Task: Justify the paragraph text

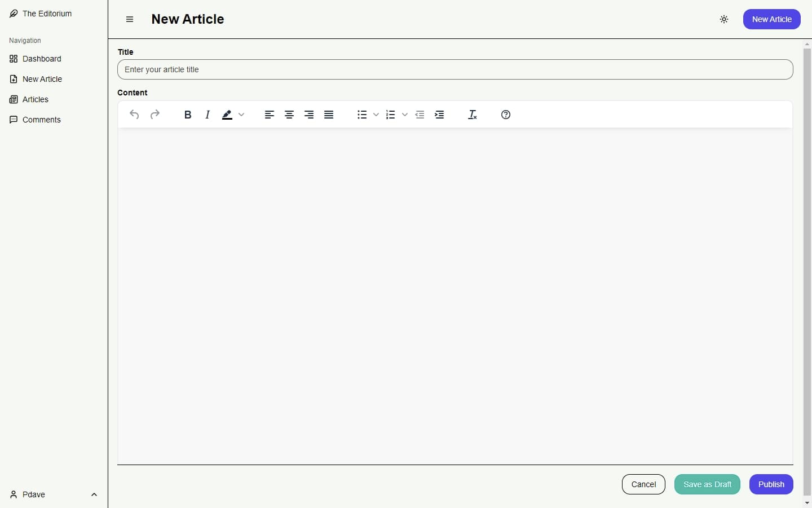Action: 328,115
